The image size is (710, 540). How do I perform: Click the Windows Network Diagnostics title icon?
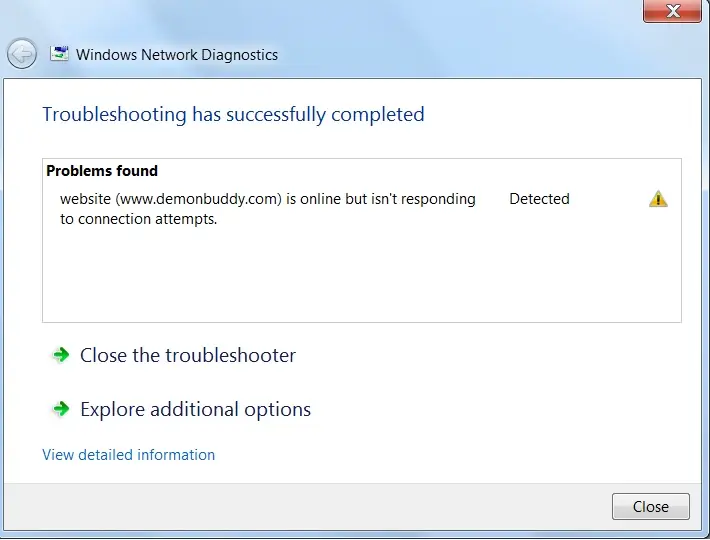coord(59,54)
